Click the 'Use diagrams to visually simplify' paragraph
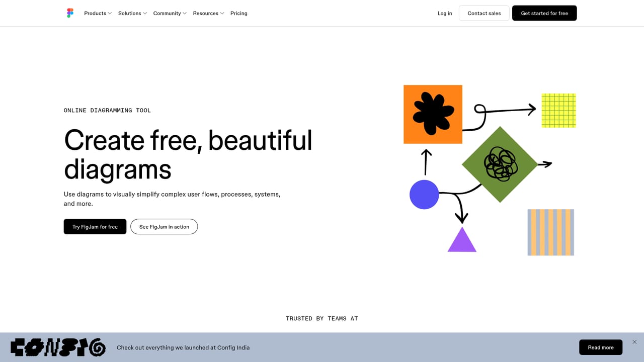Image resolution: width=644 pixels, height=362 pixels. pos(172,199)
